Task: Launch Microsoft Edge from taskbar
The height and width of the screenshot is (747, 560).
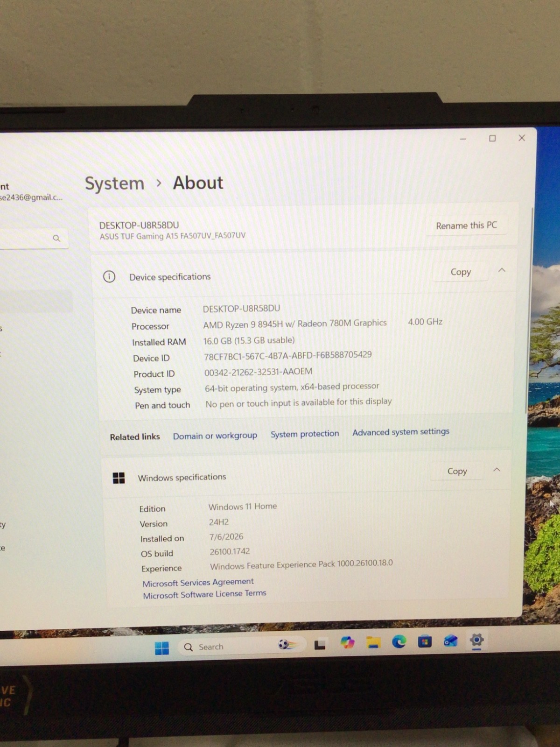Action: (x=399, y=642)
